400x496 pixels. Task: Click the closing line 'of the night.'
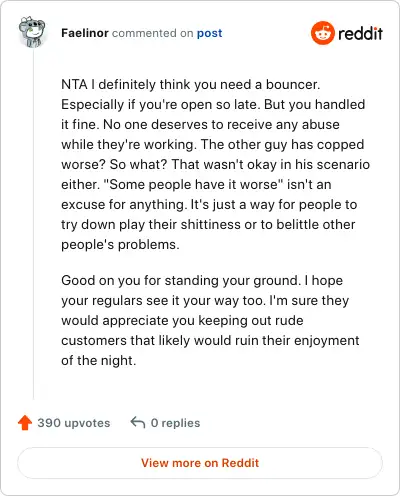[x=99, y=360]
